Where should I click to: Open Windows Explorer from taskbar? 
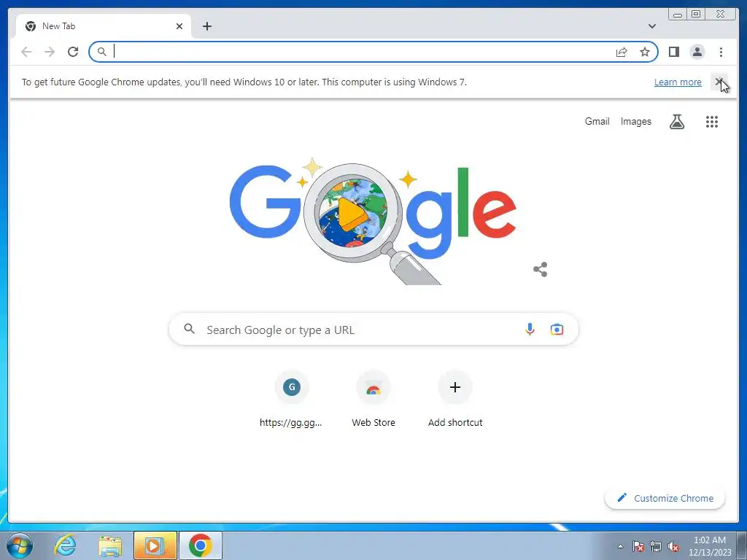pos(110,545)
